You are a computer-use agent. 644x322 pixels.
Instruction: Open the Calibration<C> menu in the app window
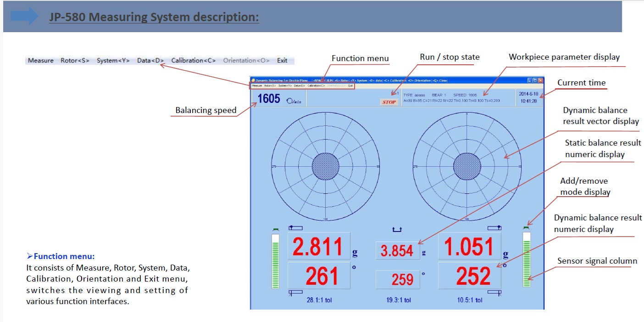pos(316,85)
